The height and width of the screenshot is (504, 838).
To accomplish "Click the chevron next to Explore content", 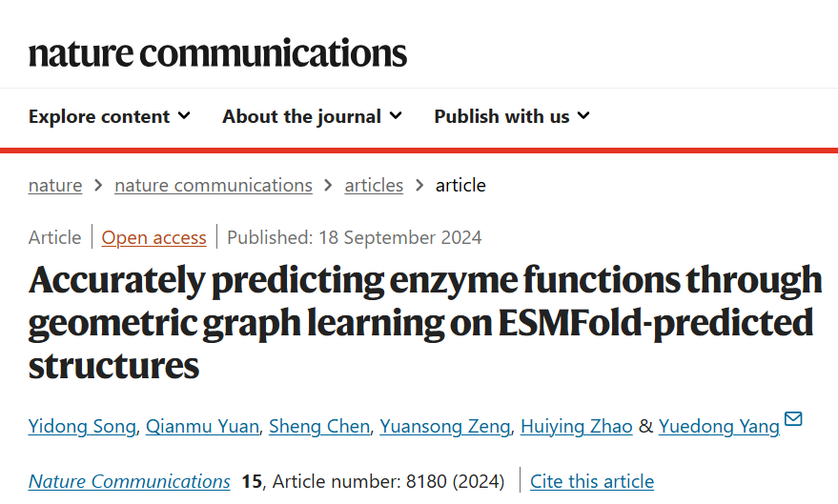I will [x=184, y=116].
